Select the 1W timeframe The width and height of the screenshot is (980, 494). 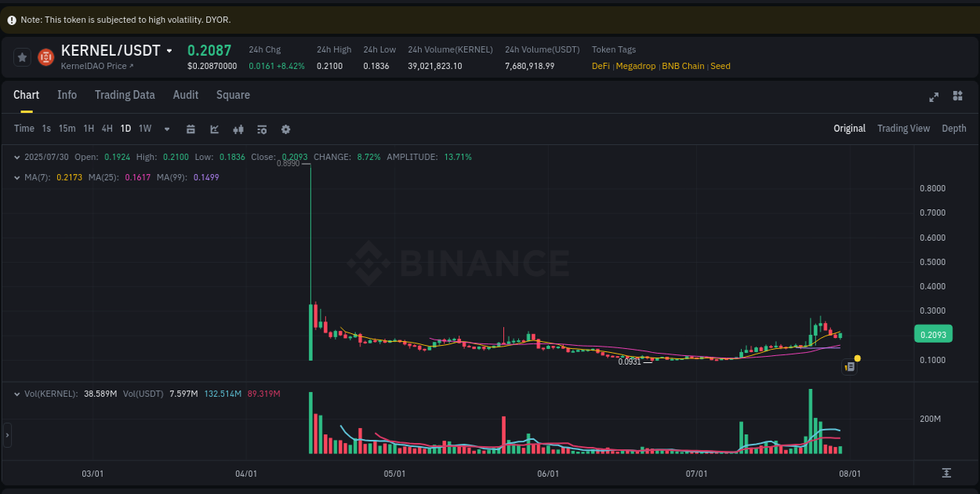pos(144,129)
